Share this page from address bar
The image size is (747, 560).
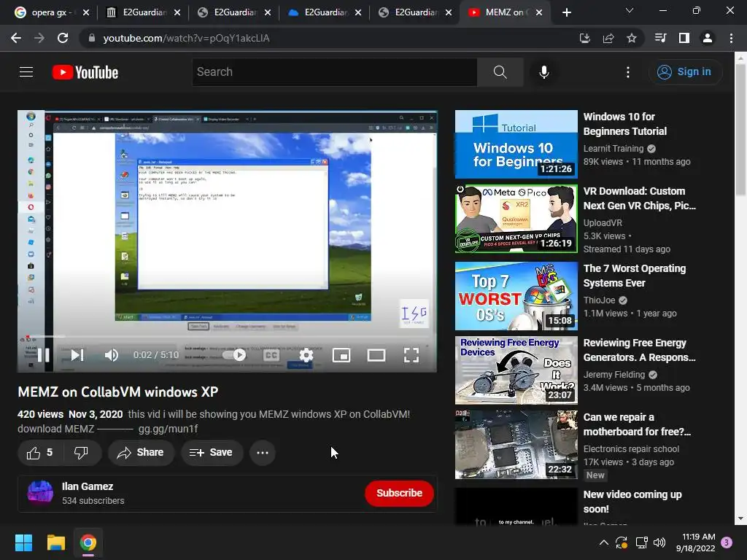coord(608,38)
